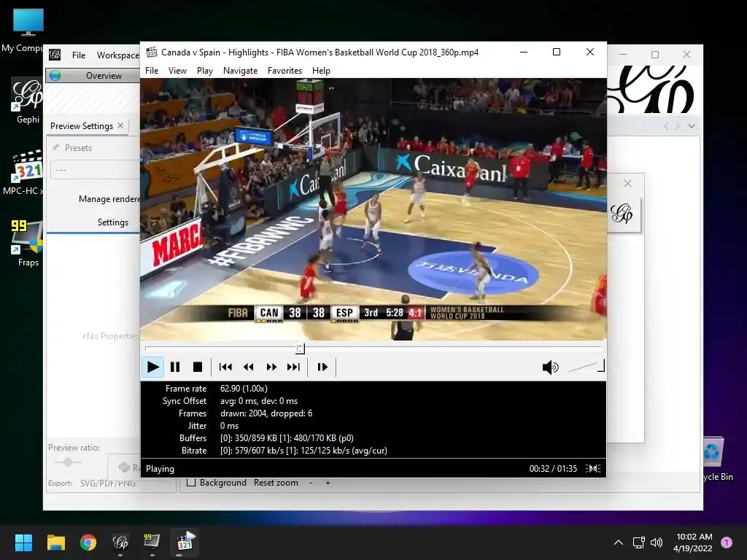
Task: Select the Preview Settings tab
Action: click(82, 125)
